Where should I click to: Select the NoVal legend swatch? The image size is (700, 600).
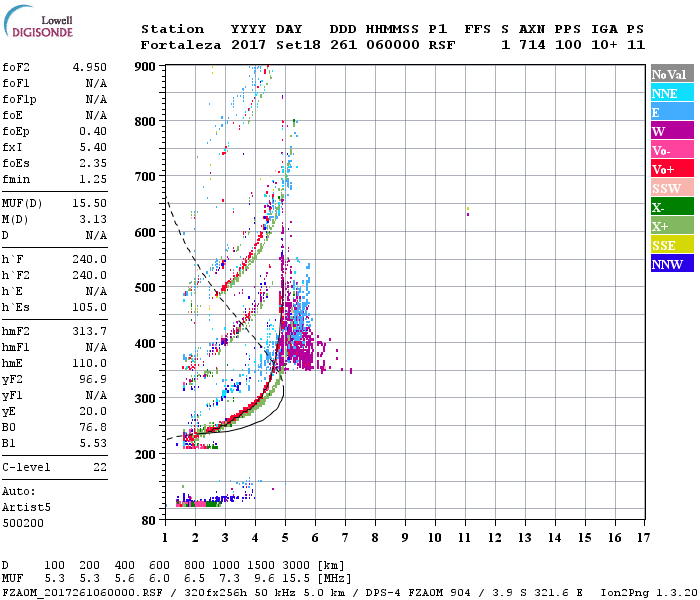[x=672, y=74]
